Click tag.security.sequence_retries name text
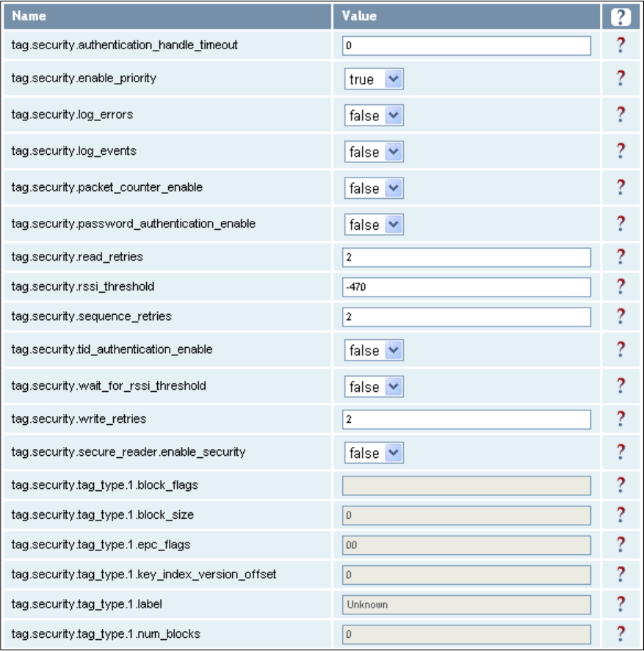This screenshot has width=644, height=651. pyautogui.click(x=91, y=316)
